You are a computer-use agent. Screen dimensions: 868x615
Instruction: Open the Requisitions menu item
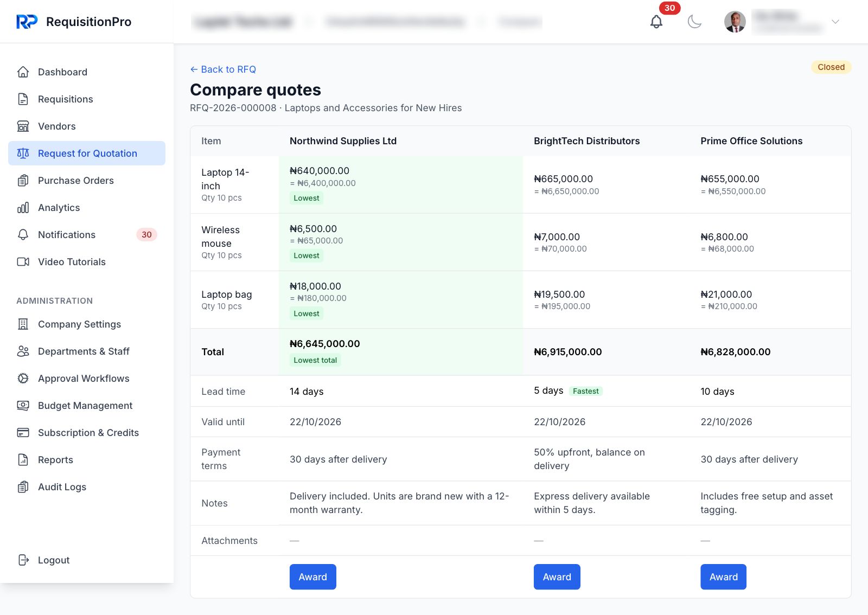87,99
